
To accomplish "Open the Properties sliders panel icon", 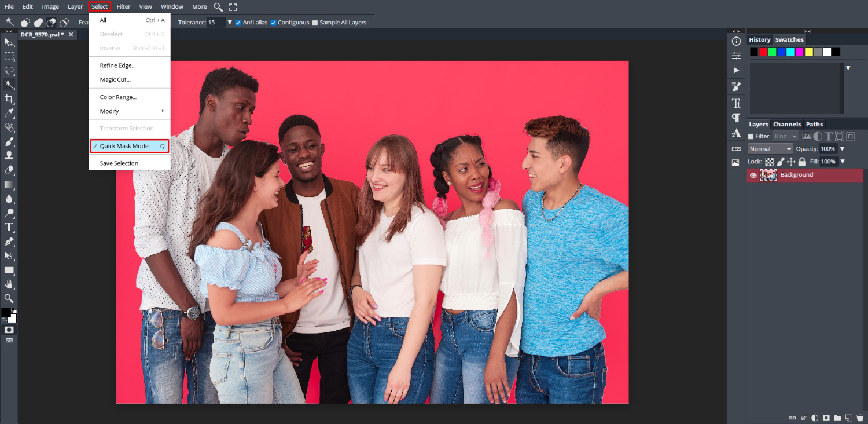I will pyautogui.click(x=736, y=56).
